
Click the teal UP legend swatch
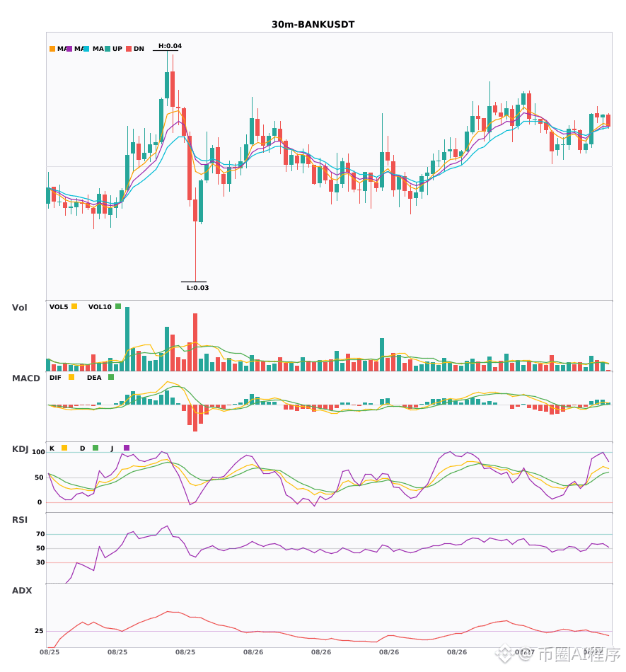coord(108,49)
